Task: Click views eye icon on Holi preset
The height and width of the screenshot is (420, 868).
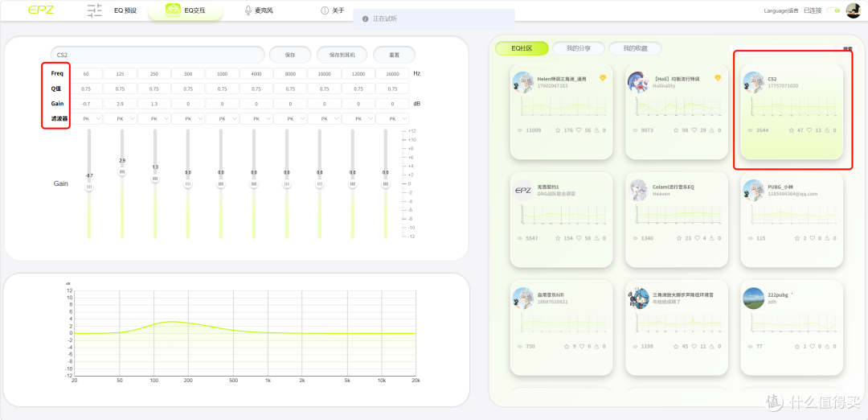Action: click(634, 130)
